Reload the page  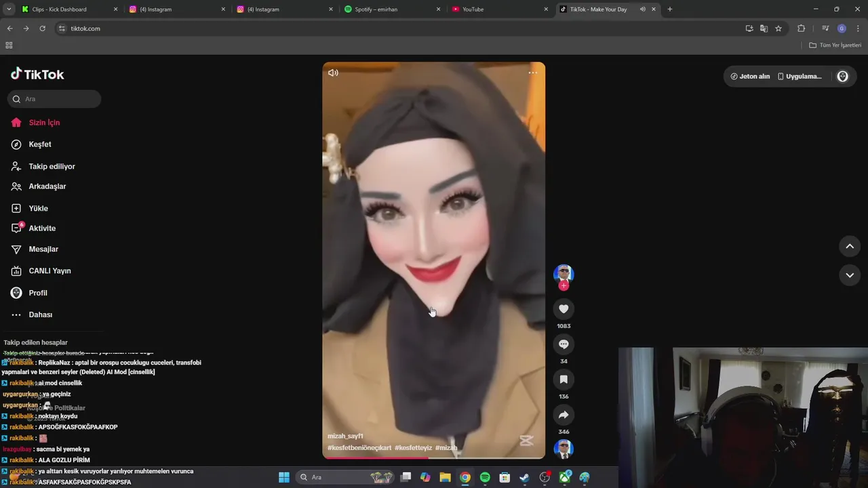pyautogui.click(x=42, y=28)
